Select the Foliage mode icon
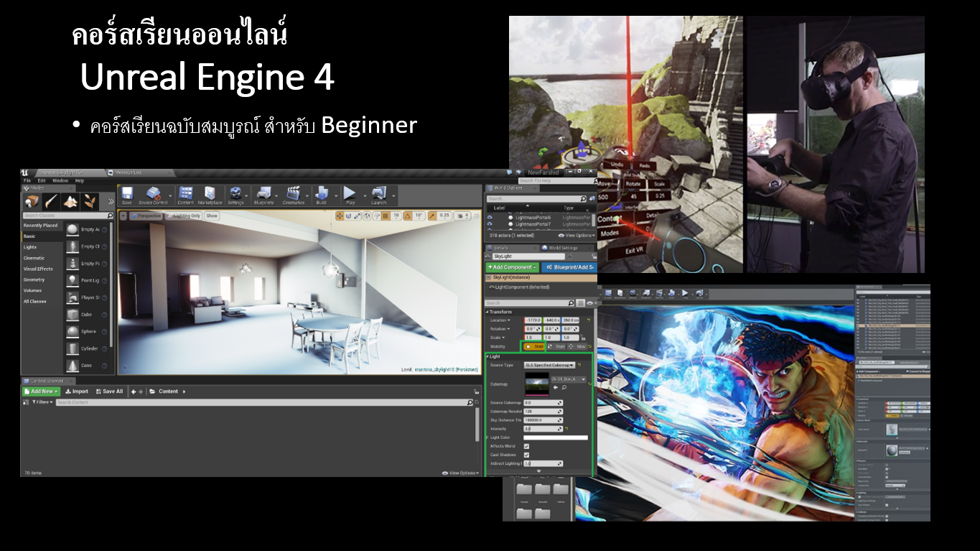980x551 pixels. pos(90,202)
